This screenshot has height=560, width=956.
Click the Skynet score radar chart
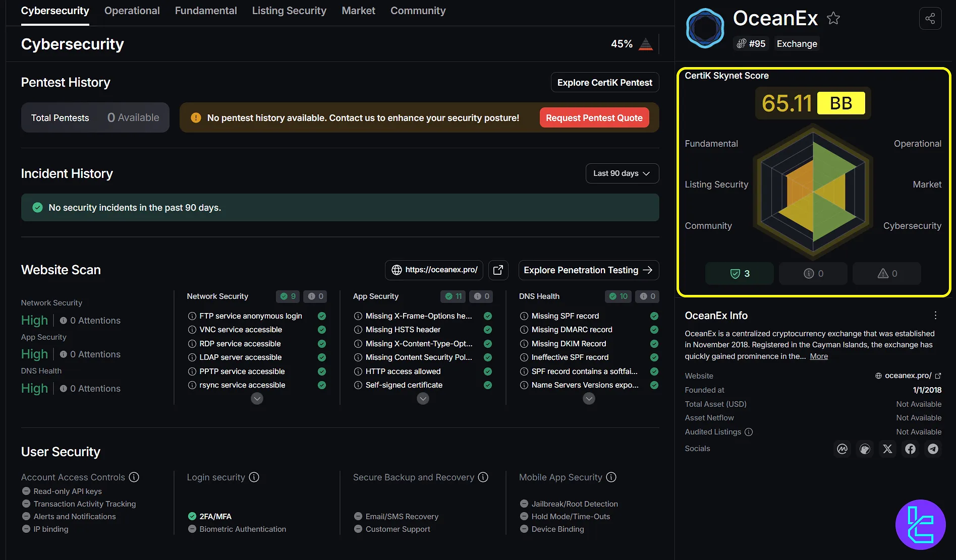point(813,192)
